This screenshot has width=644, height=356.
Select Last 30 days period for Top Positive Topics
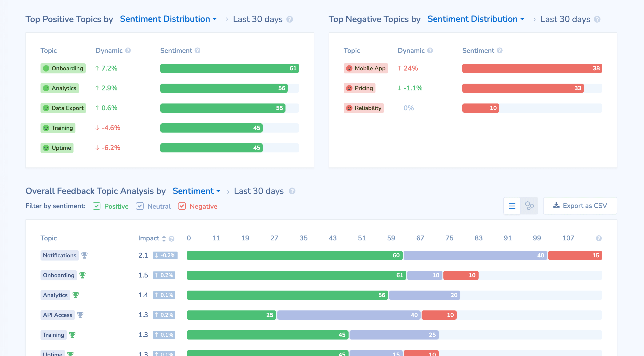[x=258, y=19]
